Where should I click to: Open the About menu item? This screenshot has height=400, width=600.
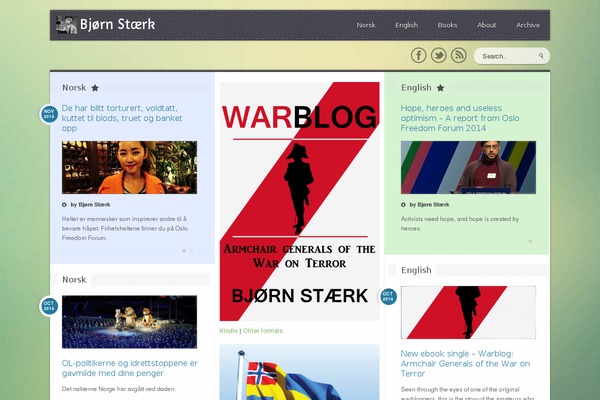click(x=486, y=25)
